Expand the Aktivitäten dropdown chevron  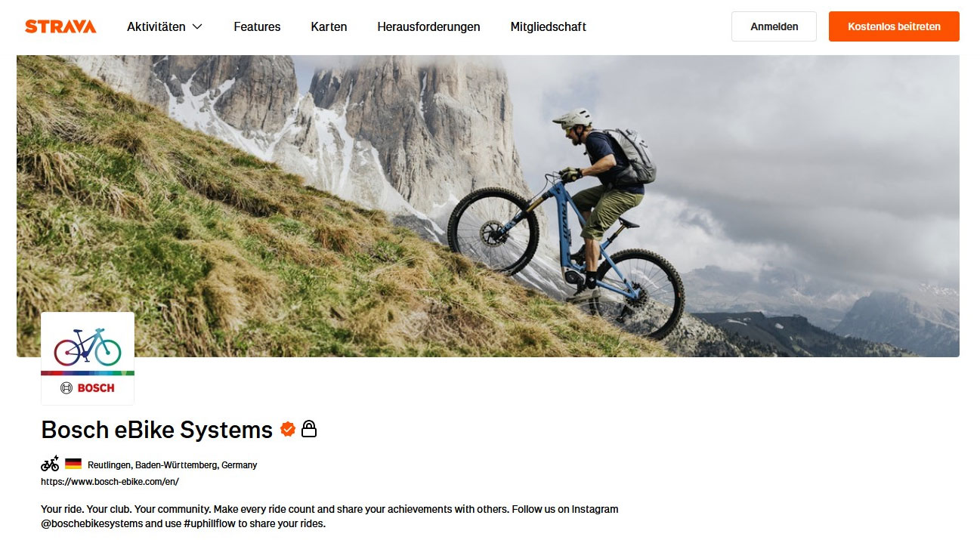click(197, 26)
